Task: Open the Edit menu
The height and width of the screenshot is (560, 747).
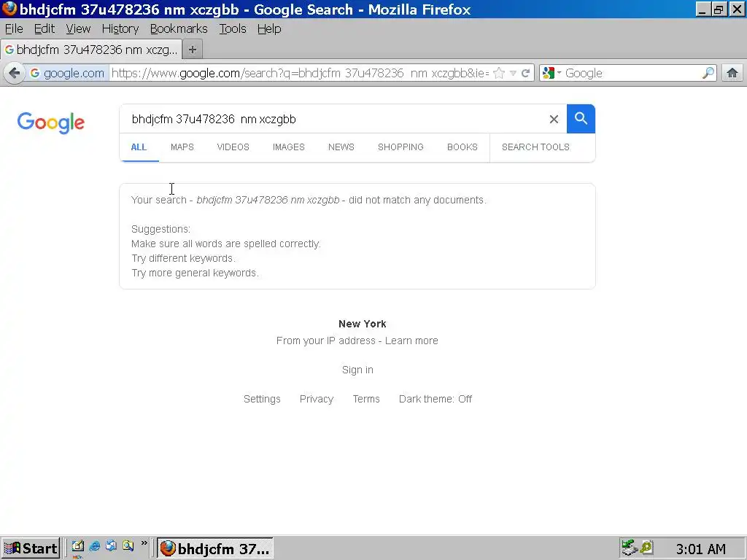Action: (44, 29)
